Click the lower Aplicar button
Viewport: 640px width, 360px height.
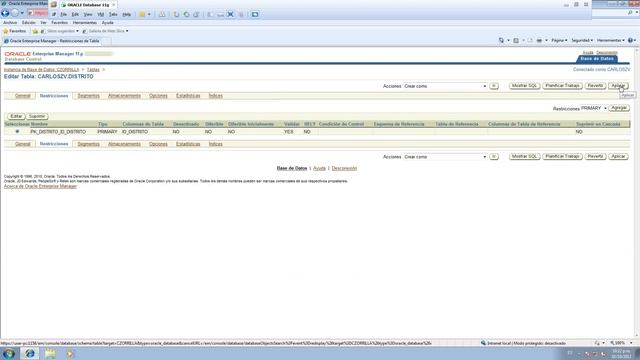(x=618, y=156)
